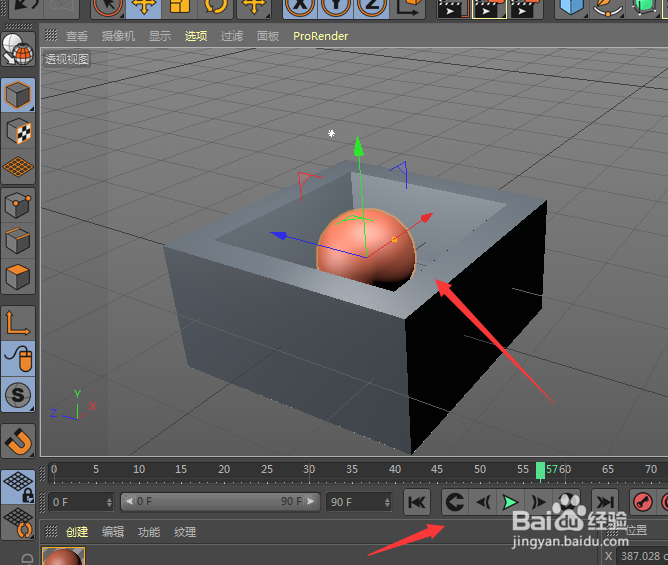Step to previous frame

coord(483,502)
